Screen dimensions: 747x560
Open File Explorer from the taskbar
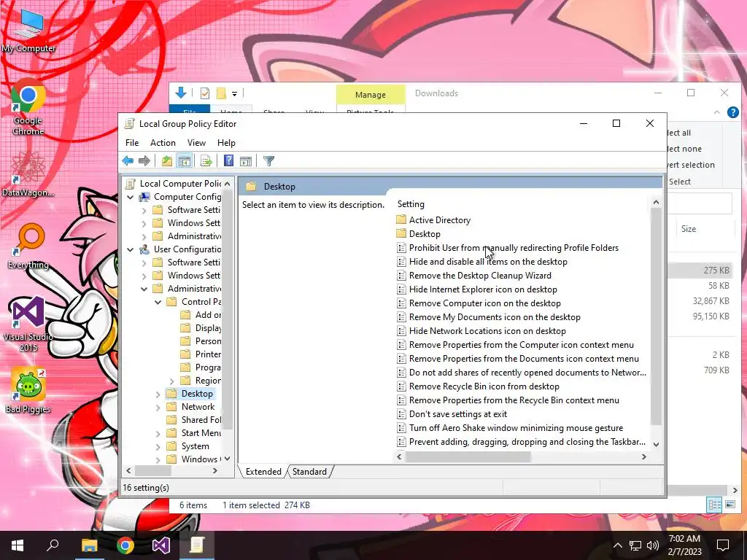tap(89, 545)
